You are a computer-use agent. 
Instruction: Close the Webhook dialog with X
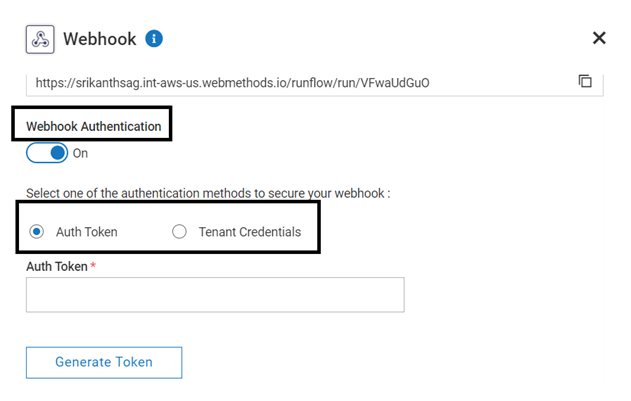599,38
